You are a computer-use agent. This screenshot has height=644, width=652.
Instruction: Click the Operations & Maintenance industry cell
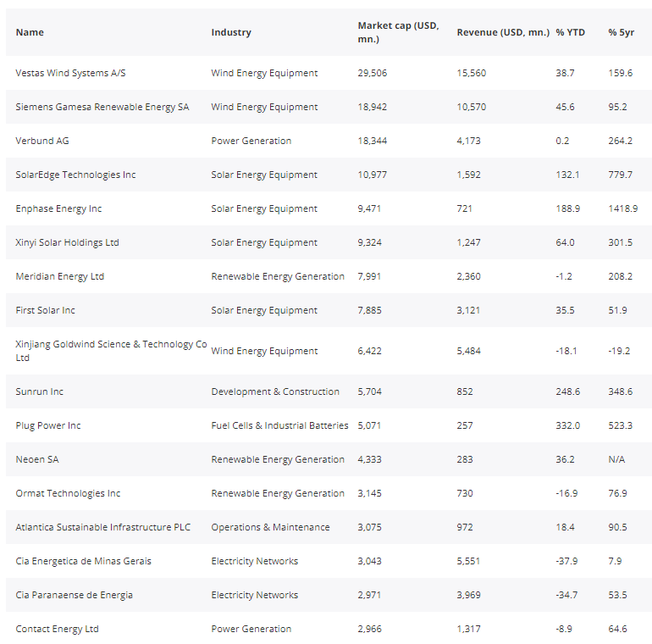[x=270, y=527]
